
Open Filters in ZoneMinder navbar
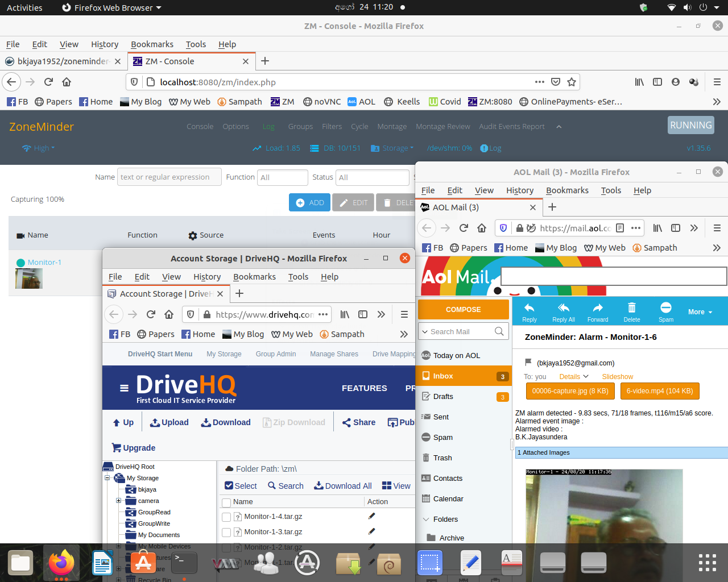pyautogui.click(x=332, y=127)
